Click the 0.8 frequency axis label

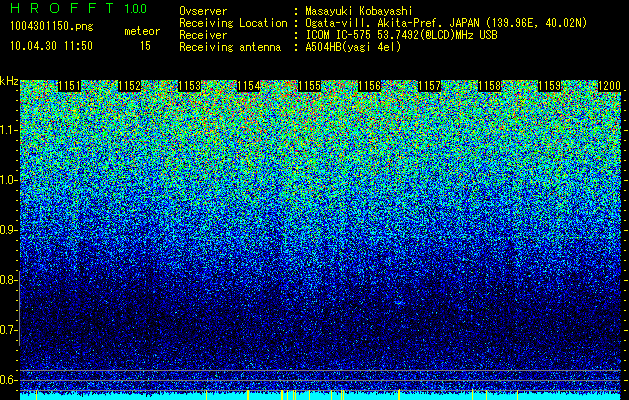[x=8, y=280]
